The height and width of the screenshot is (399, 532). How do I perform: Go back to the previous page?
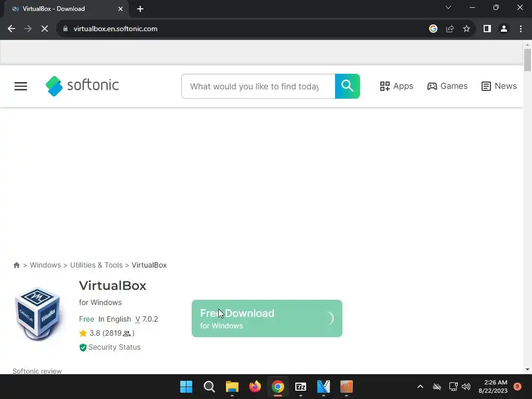coord(11,29)
